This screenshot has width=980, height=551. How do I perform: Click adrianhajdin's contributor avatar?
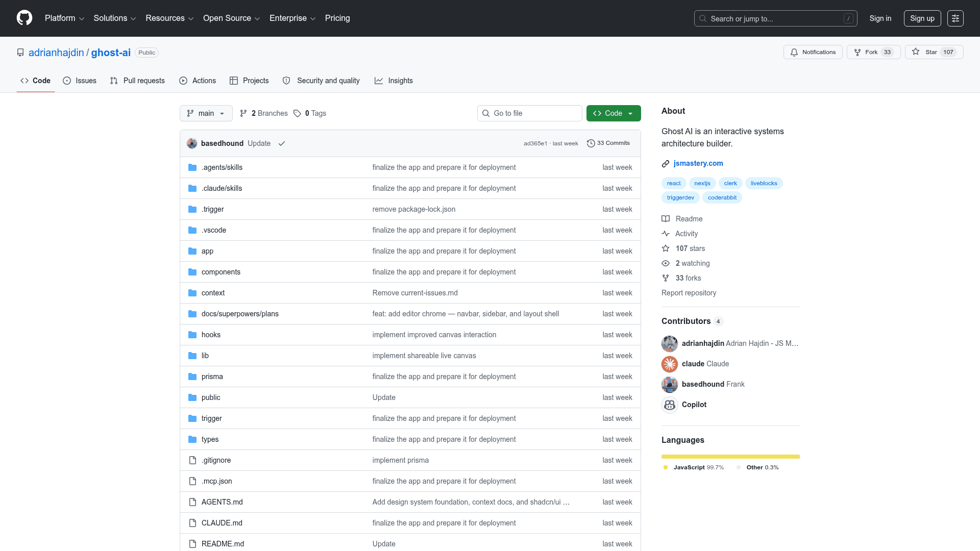tap(670, 343)
